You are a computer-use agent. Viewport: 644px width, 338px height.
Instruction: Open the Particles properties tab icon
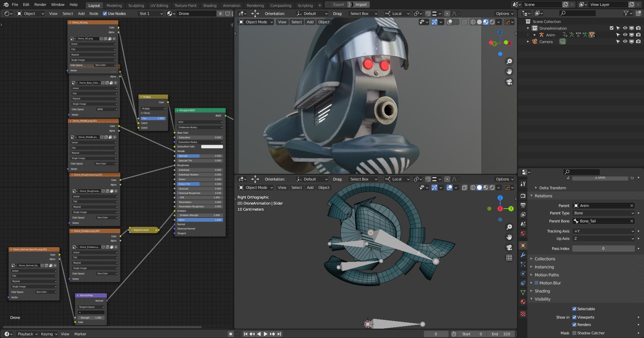[x=523, y=264]
